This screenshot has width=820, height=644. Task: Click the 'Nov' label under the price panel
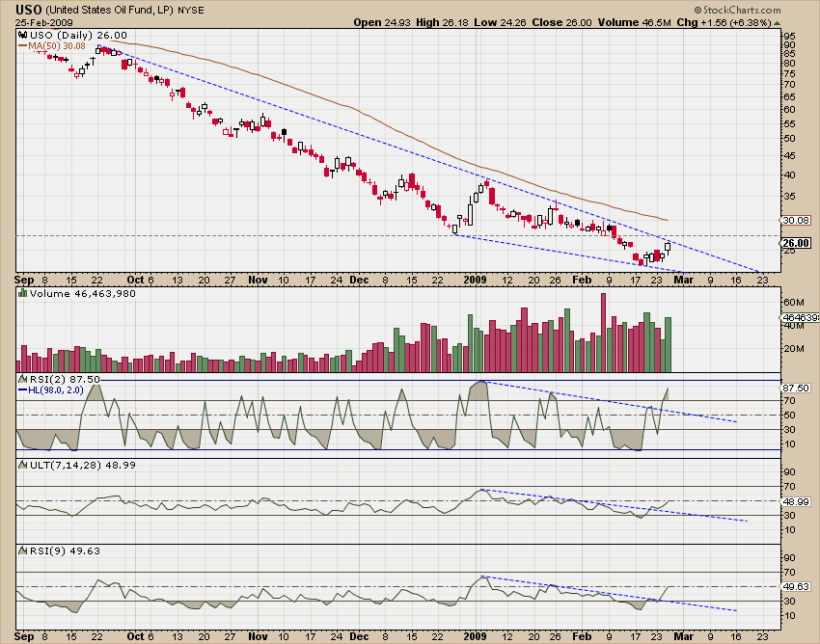point(258,280)
